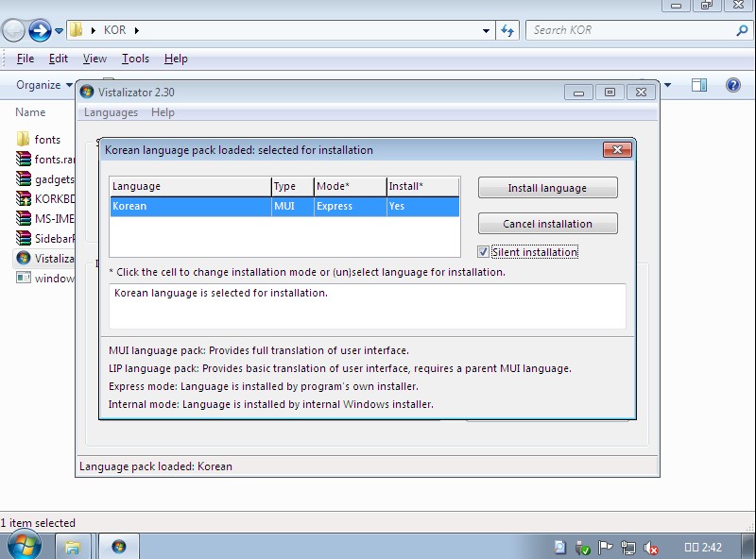The width and height of the screenshot is (756, 559).
Task: Open the Explorer View menu
Action: coord(94,59)
